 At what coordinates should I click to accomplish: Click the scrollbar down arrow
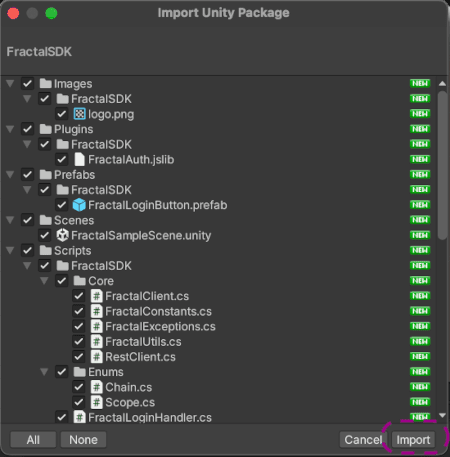[442, 415]
